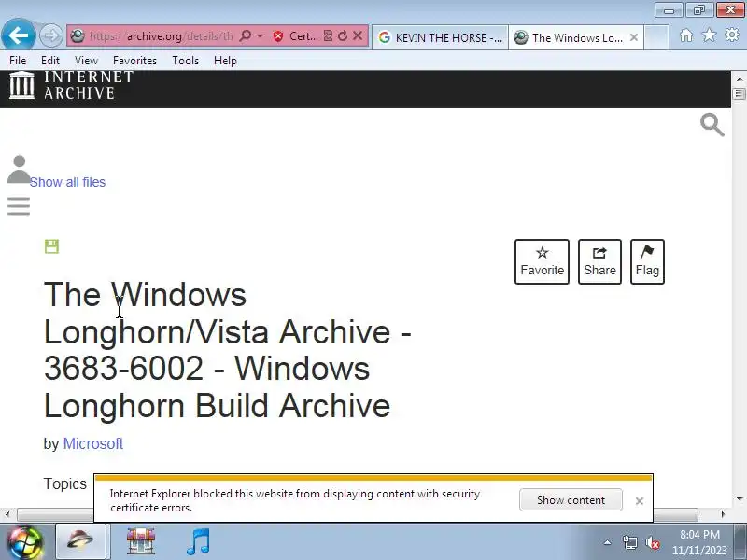Open the Edit menu

tap(50, 61)
